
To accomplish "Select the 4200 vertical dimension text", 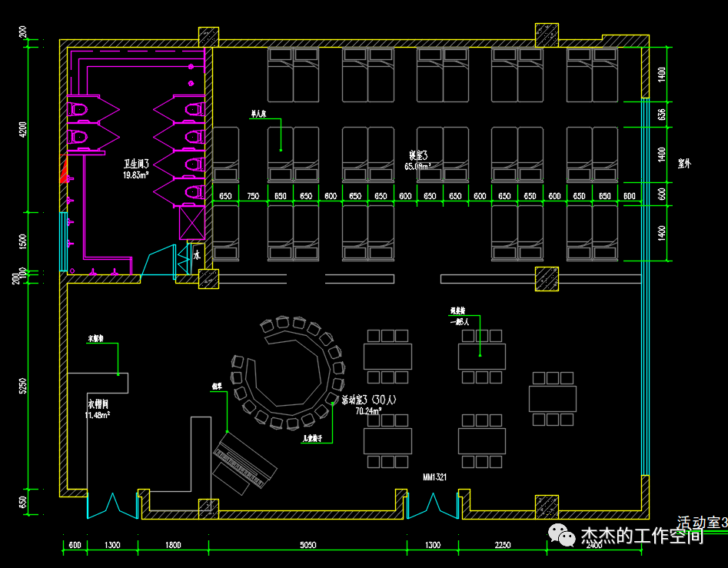I will [x=23, y=129].
